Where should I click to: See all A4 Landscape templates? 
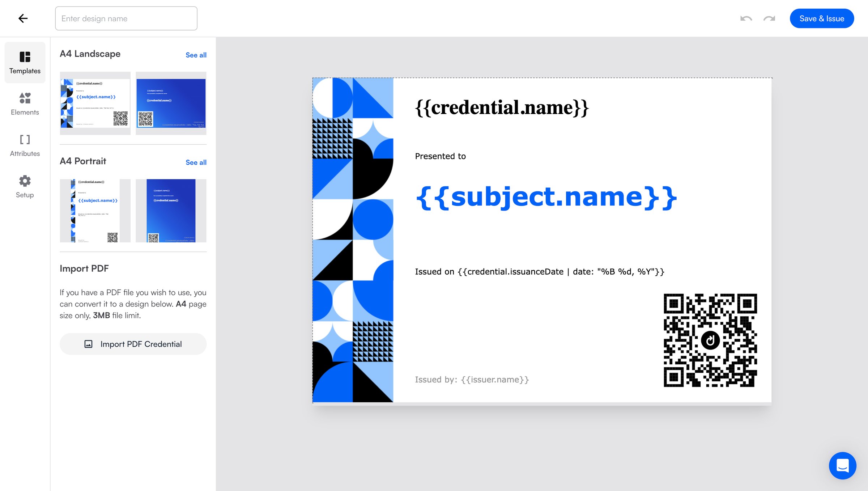point(196,55)
